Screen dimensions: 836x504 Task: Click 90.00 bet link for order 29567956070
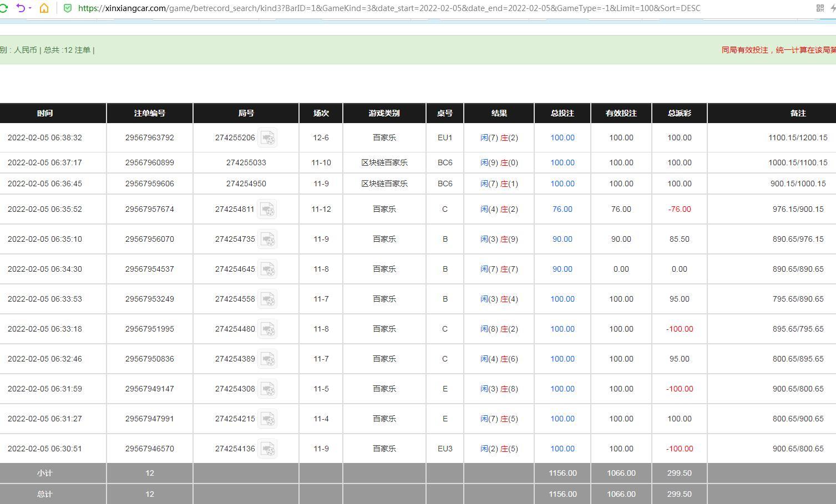pyautogui.click(x=562, y=239)
